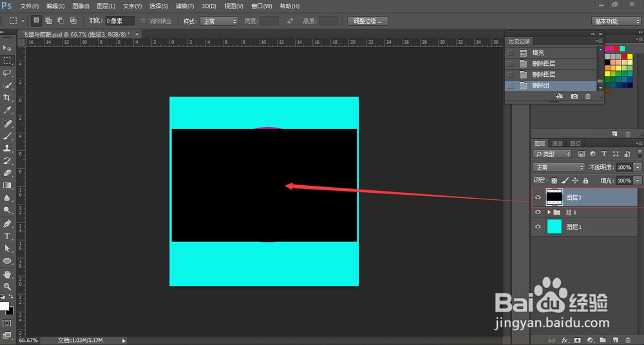Viewport: 644px width, 345px height.
Task: Select the Move tool
Action: point(7,48)
